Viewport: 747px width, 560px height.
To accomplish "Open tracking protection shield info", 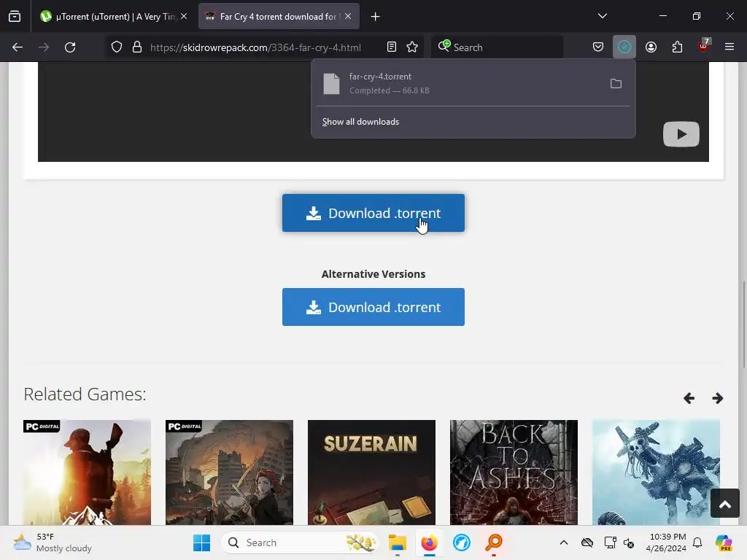I will (117, 47).
